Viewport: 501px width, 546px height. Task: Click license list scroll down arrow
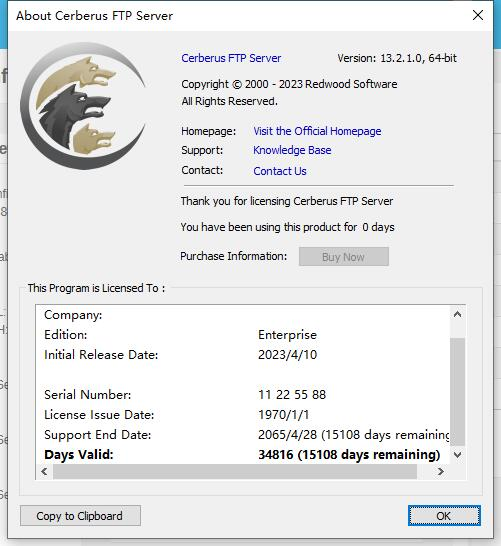pyautogui.click(x=457, y=455)
